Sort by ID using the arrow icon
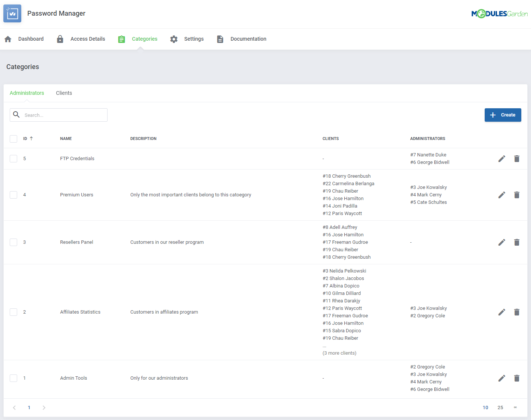Viewport: 531px width, 420px height. tap(31, 139)
